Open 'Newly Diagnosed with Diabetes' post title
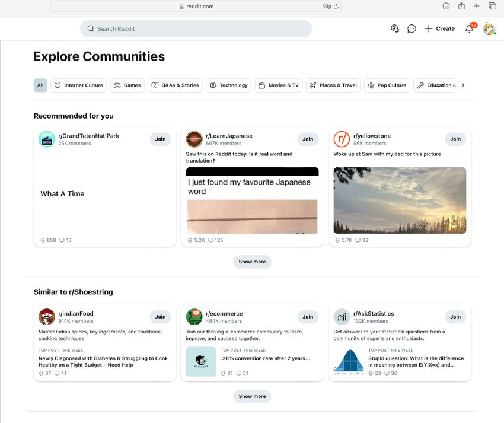This screenshot has height=423, width=504. pyautogui.click(x=103, y=361)
